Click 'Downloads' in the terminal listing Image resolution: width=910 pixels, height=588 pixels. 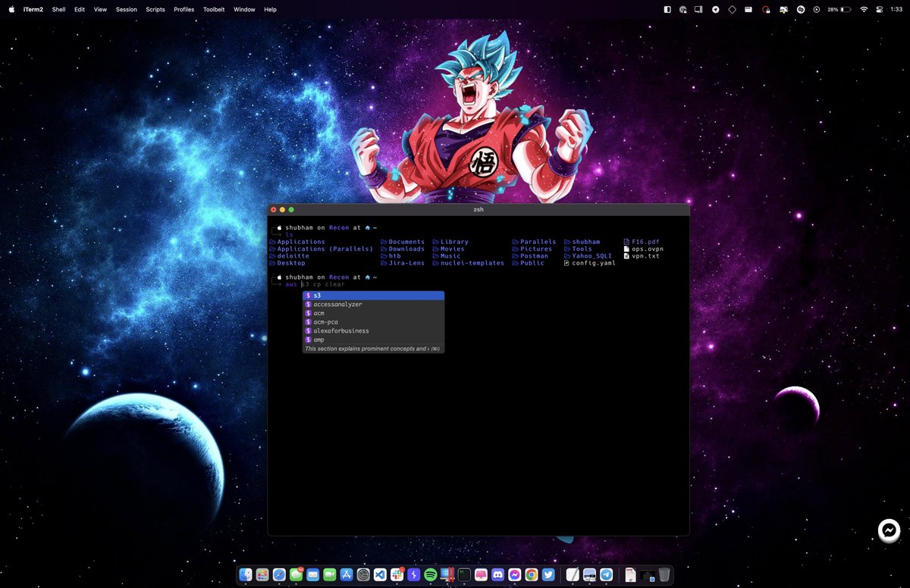(406, 249)
